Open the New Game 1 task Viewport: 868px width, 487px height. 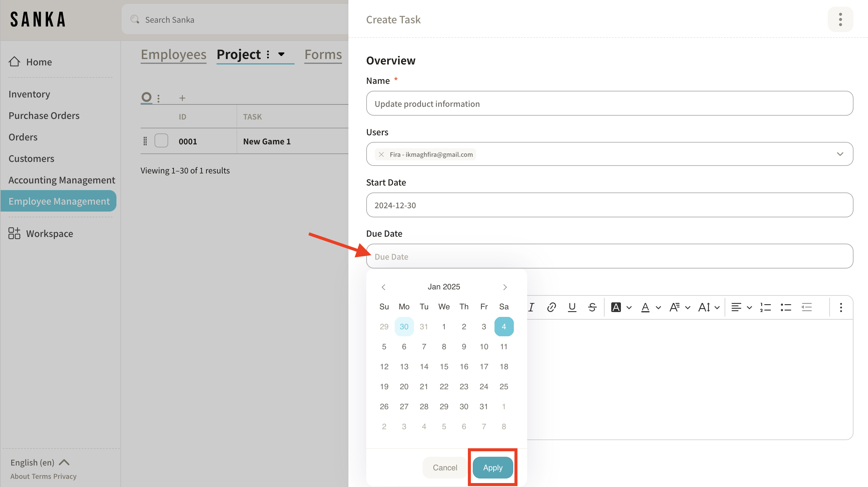(266, 141)
